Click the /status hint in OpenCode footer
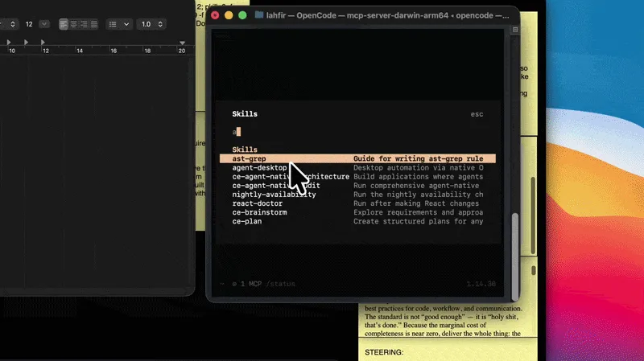This screenshot has width=644, height=361. pyautogui.click(x=280, y=284)
